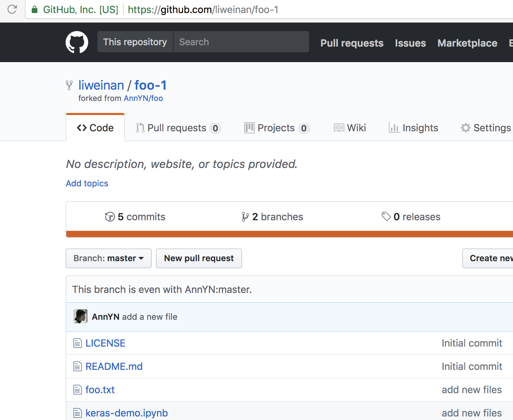The width and height of the screenshot is (513, 420).
Task: Open the liweinan user profile link
Action: point(101,85)
